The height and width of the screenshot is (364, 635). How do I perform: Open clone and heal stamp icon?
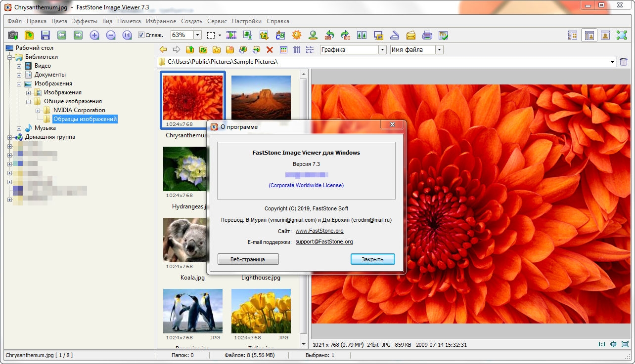click(313, 35)
